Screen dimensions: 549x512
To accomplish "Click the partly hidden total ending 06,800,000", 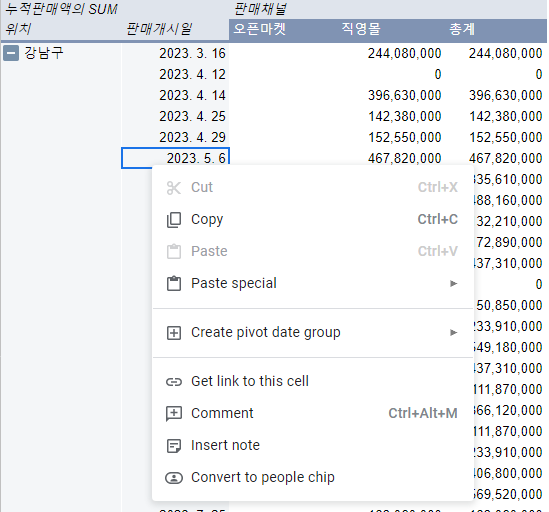I will (508, 474).
